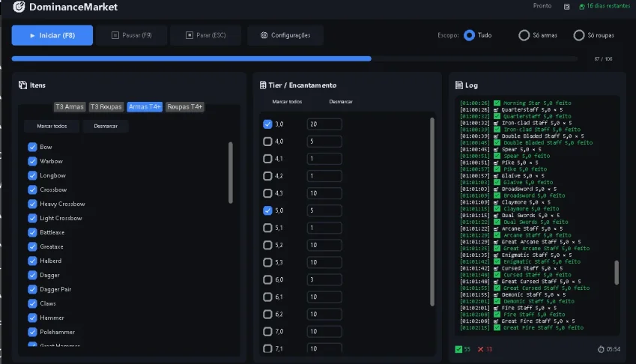Click the quantity field for tier 5,0

(x=324, y=210)
